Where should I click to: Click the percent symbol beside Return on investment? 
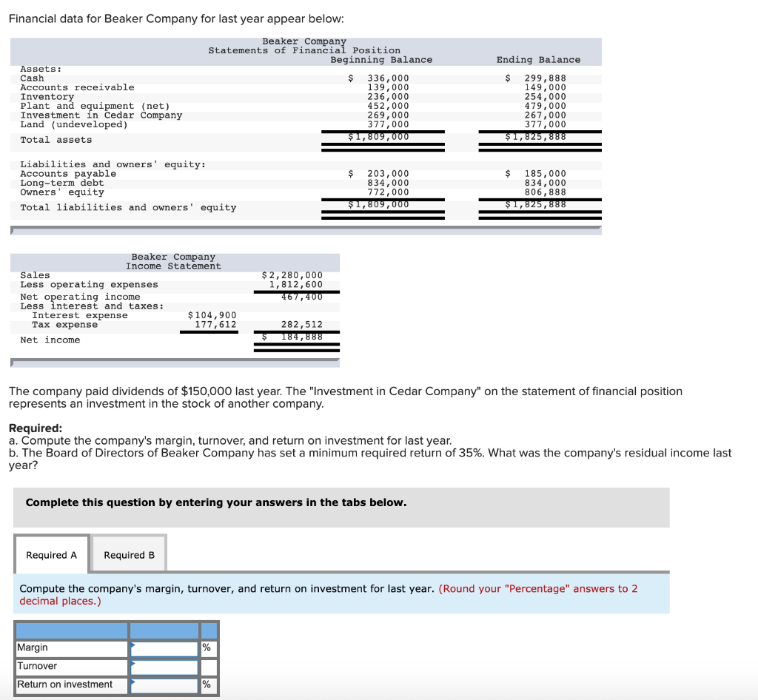coord(208,684)
